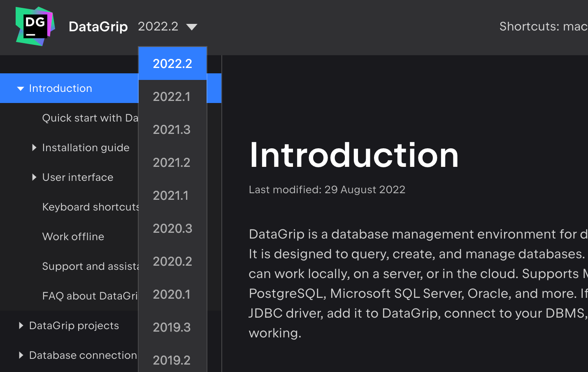Open the Support and assistance page
This screenshot has width=588, height=372.
click(88, 266)
